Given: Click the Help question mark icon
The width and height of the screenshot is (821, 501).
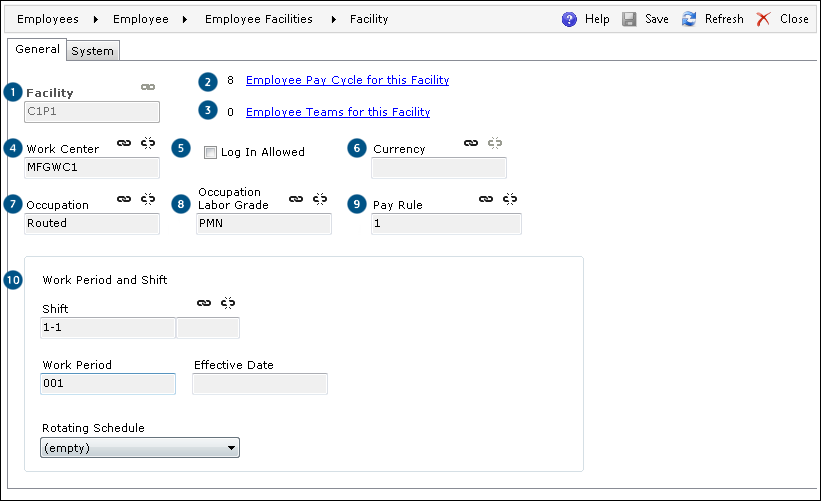Looking at the screenshot, I should coord(569,19).
